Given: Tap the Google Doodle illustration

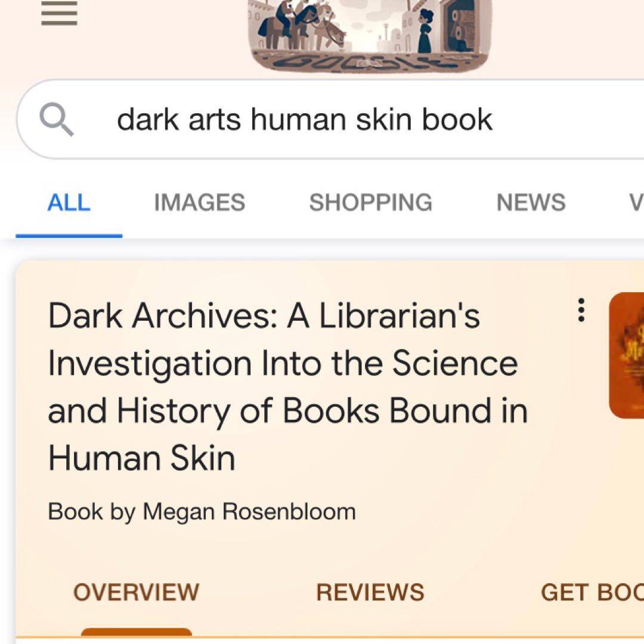Looking at the screenshot, I should click(369, 35).
